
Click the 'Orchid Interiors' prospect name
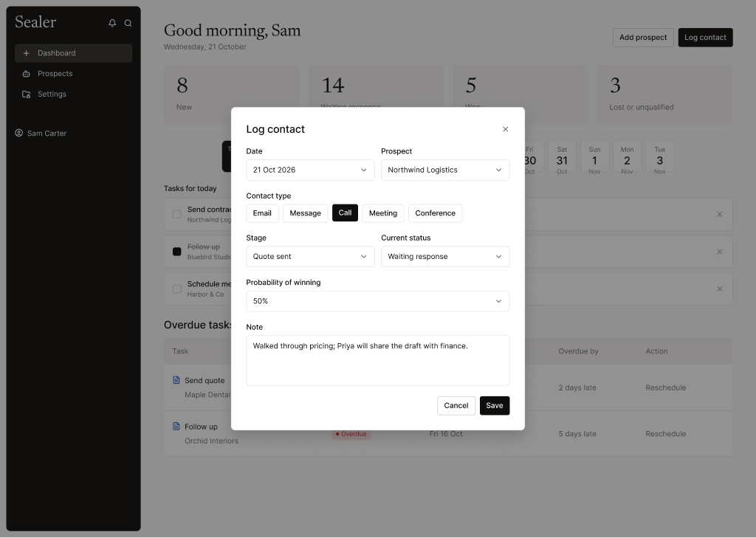212,441
